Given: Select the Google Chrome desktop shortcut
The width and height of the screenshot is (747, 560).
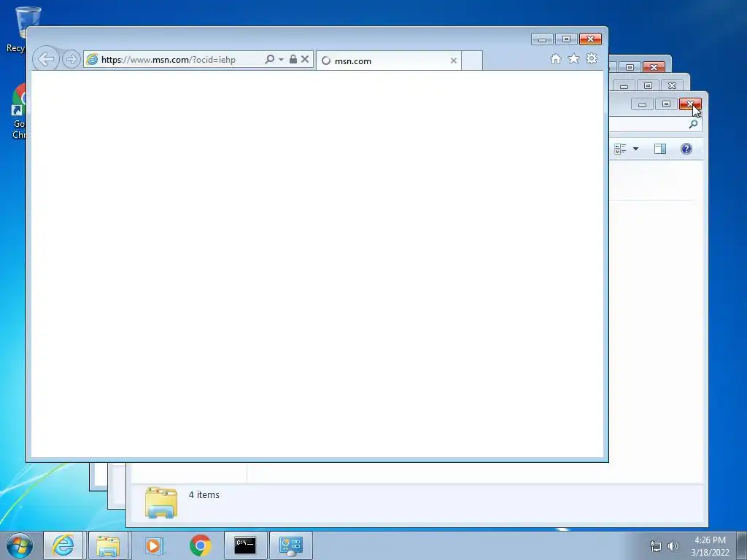Looking at the screenshot, I should click(x=18, y=112).
